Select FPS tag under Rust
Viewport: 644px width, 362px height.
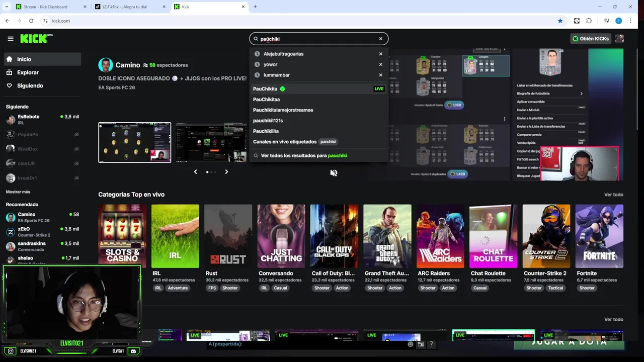pos(212,288)
